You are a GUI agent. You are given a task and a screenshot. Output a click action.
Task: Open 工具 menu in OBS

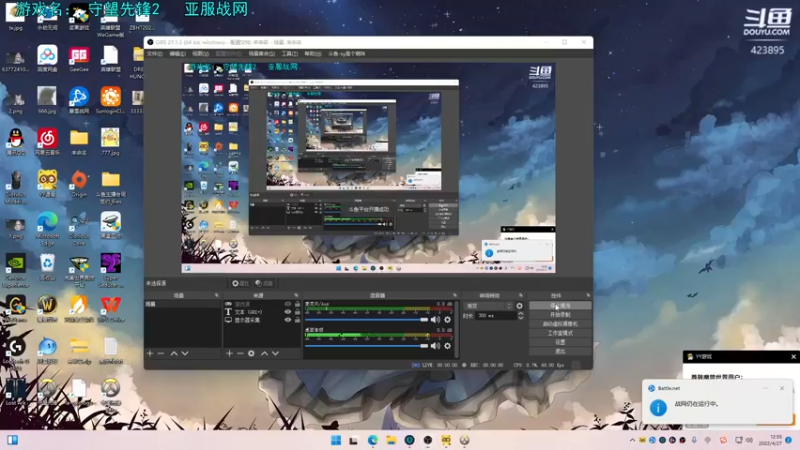click(289, 54)
